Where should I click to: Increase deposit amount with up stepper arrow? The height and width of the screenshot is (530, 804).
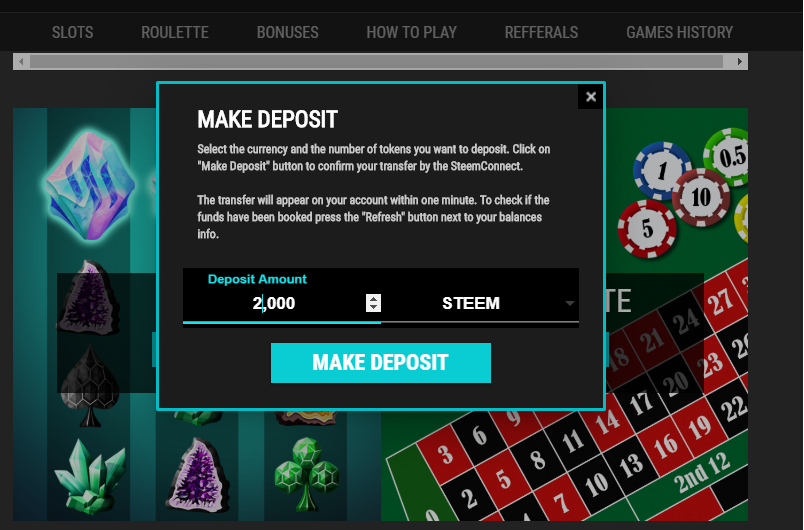pyautogui.click(x=373, y=299)
